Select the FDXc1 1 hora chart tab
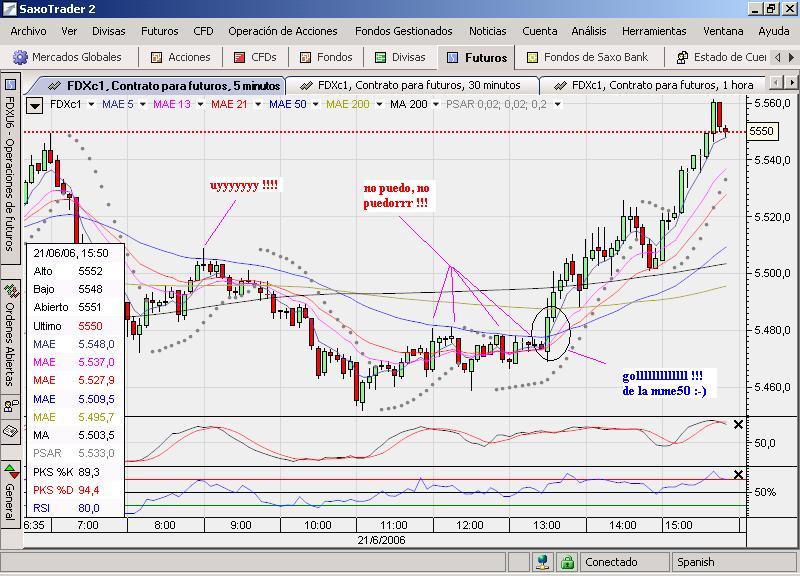The height and width of the screenshot is (576, 800). 654,85
